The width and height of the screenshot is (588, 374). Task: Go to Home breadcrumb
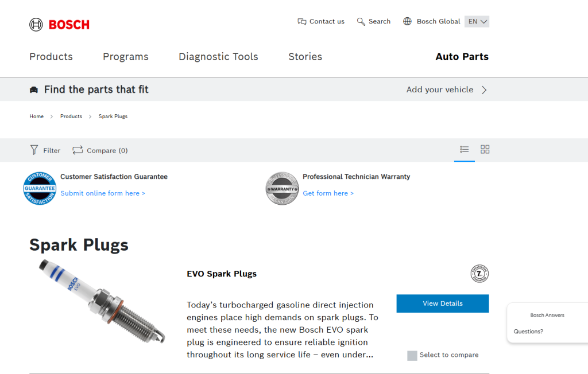tap(36, 116)
